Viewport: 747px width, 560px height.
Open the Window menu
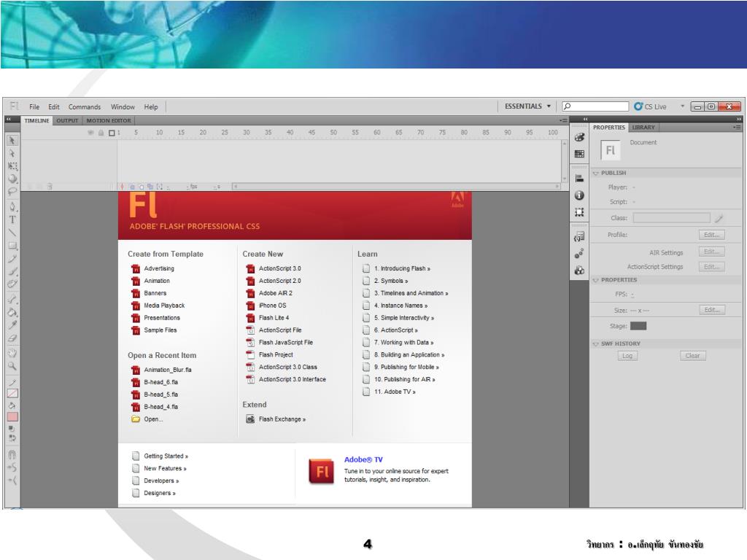click(x=123, y=106)
